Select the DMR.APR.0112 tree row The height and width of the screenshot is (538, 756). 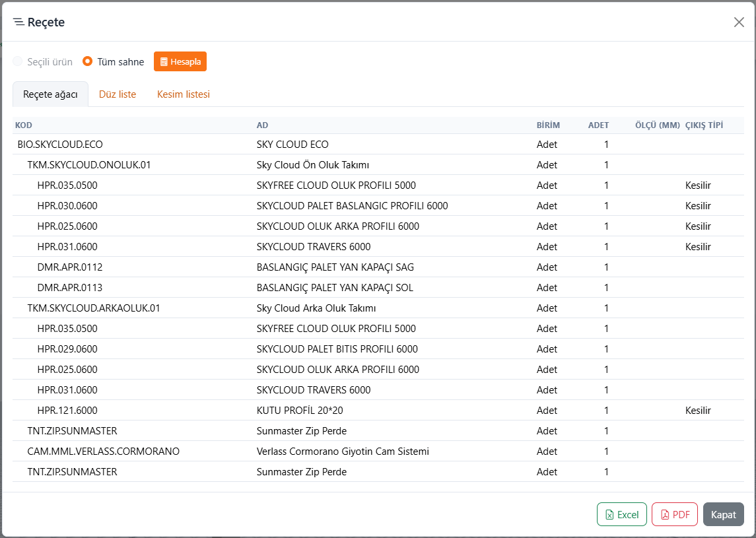click(x=378, y=267)
